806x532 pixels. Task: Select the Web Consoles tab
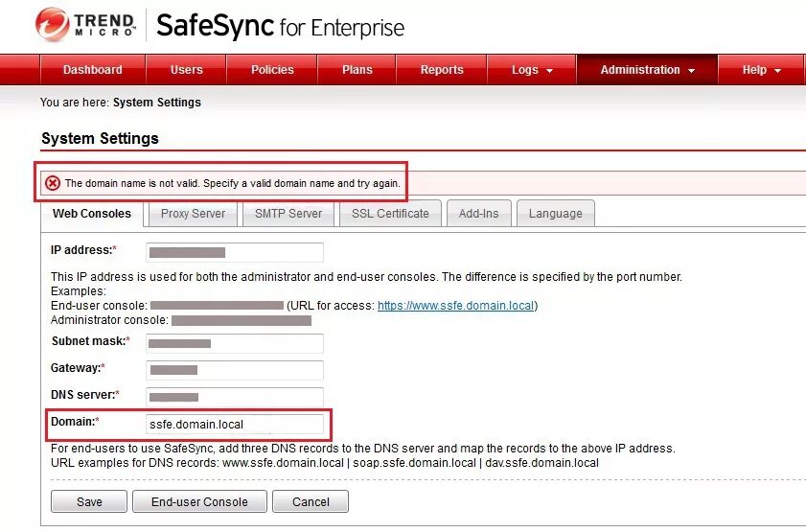coord(92,214)
